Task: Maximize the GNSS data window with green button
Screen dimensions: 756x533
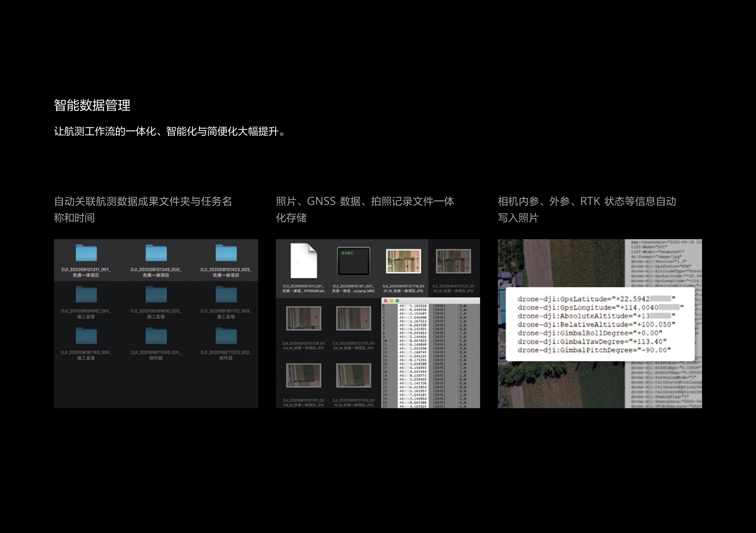Action: coord(397,301)
